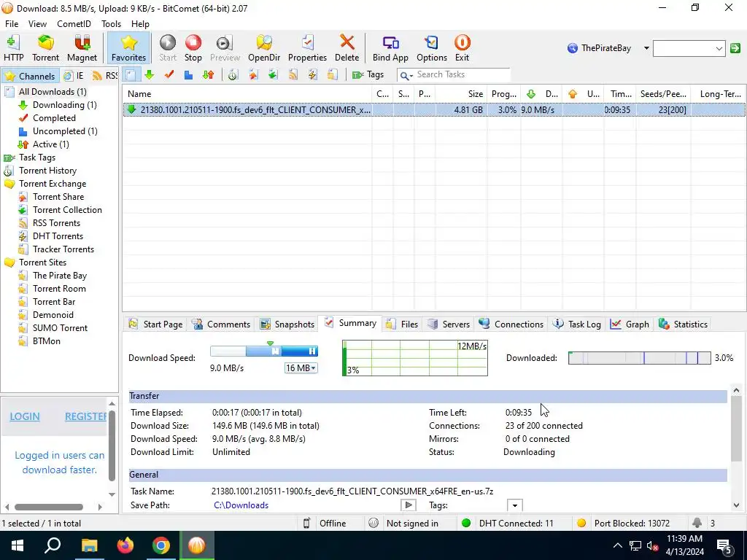Open the View menu
Image resolution: width=747 pixels, height=560 pixels.
(x=37, y=24)
